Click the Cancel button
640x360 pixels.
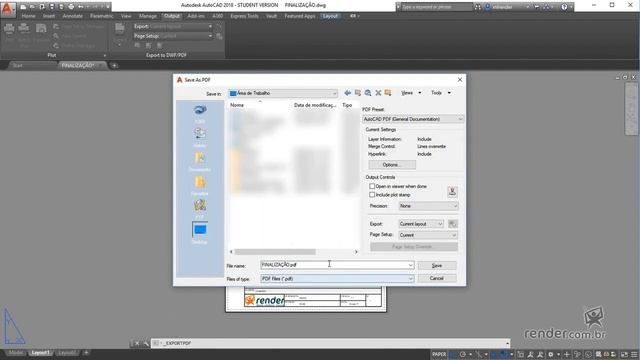pos(437,278)
